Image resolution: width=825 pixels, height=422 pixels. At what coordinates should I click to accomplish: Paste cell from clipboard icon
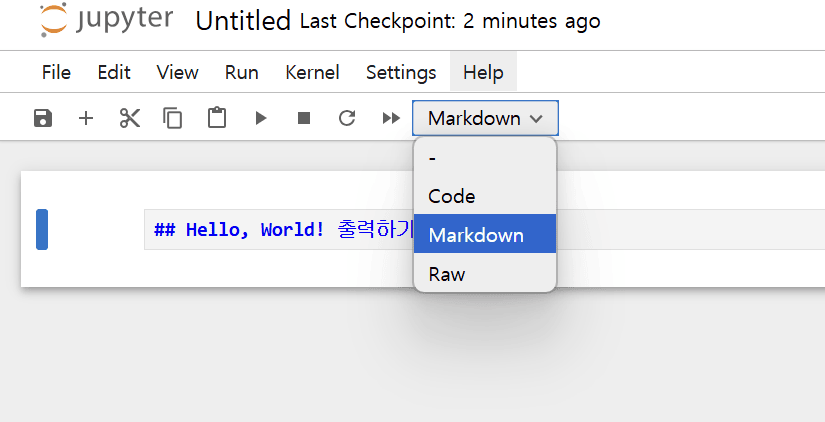point(216,118)
